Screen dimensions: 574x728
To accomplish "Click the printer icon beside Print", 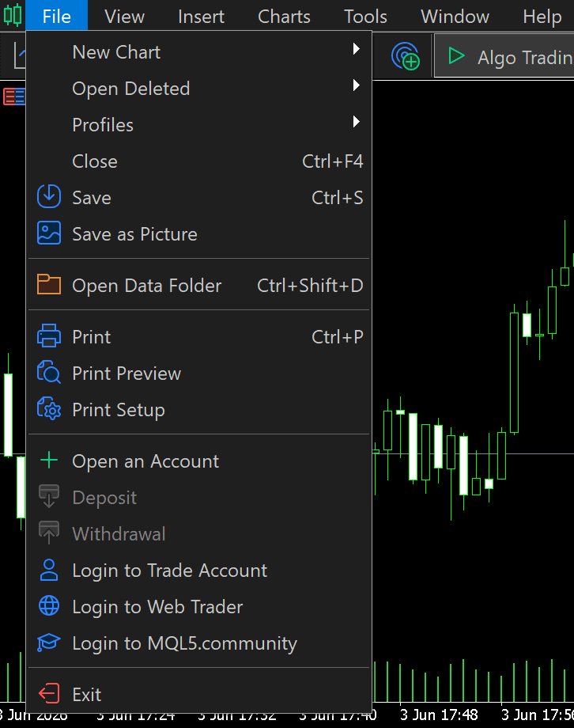I will click(x=49, y=336).
